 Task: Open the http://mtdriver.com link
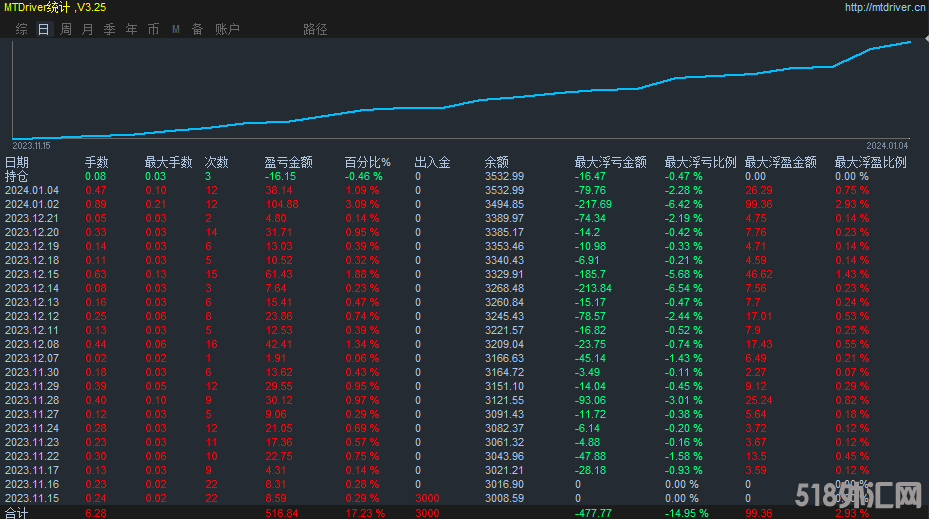[883, 7]
